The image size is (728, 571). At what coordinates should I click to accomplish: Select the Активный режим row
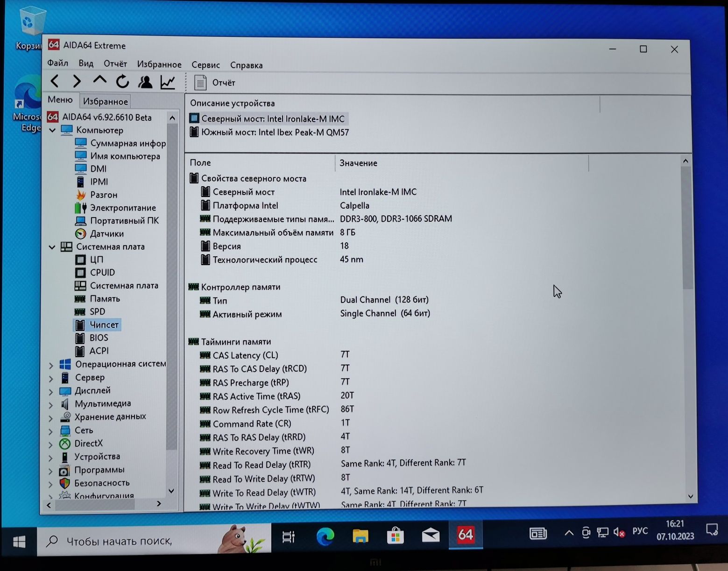point(315,314)
